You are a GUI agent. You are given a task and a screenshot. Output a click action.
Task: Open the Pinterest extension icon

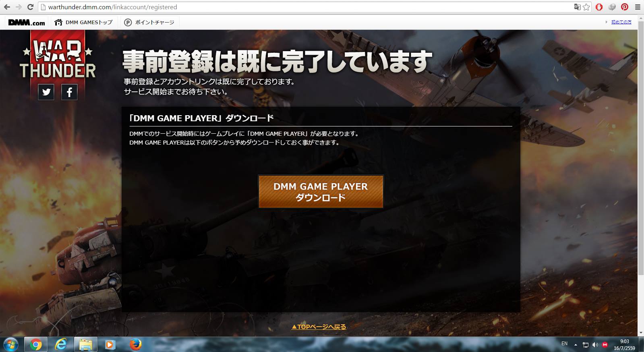pyautogui.click(x=625, y=7)
